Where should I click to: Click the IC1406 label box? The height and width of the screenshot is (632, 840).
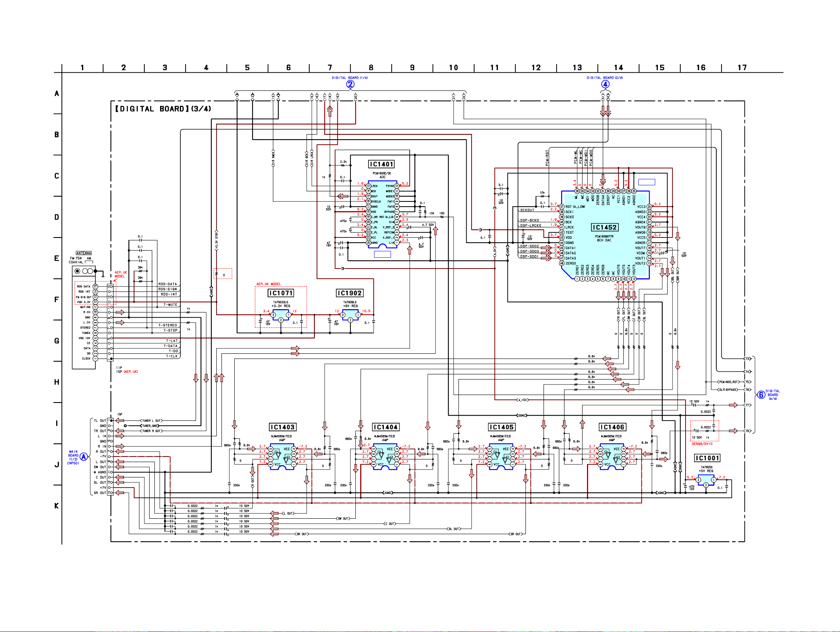tap(612, 427)
